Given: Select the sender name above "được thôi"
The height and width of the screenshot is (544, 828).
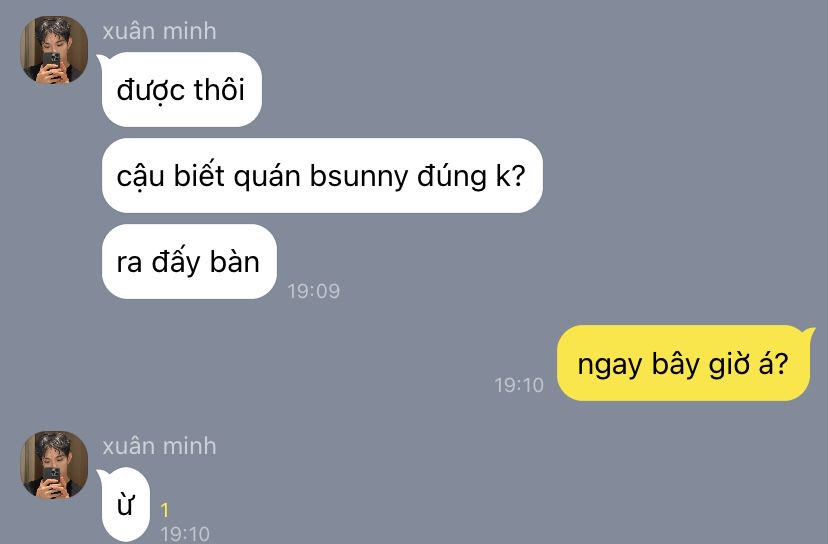Looking at the screenshot, I should tap(159, 31).
